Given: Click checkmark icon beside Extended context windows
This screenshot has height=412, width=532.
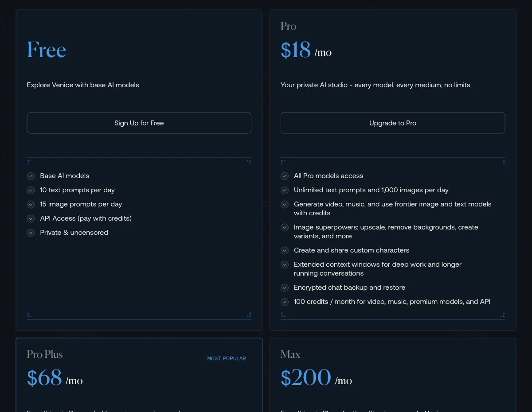Looking at the screenshot, I should [285, 264].
